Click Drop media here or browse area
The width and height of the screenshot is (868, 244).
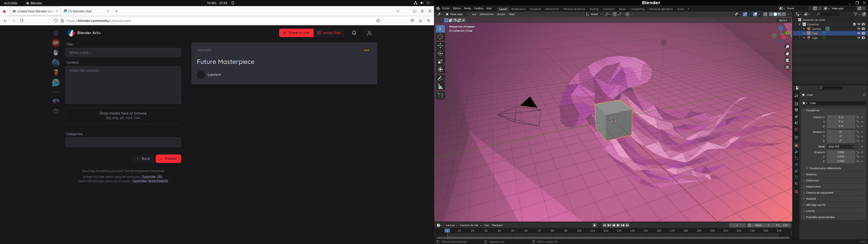point(123,116)
